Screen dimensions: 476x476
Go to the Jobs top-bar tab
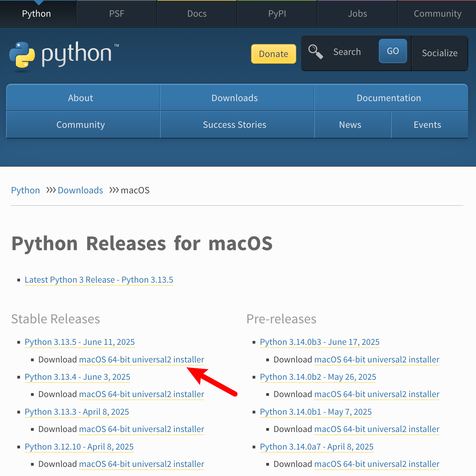(357, 14)
